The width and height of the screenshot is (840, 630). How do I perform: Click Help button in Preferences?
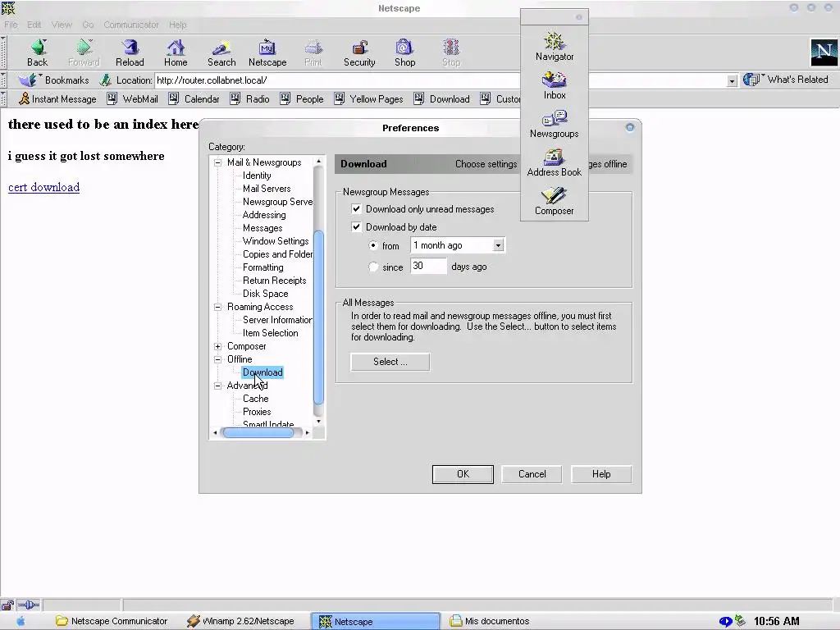[x=601, y=474]
